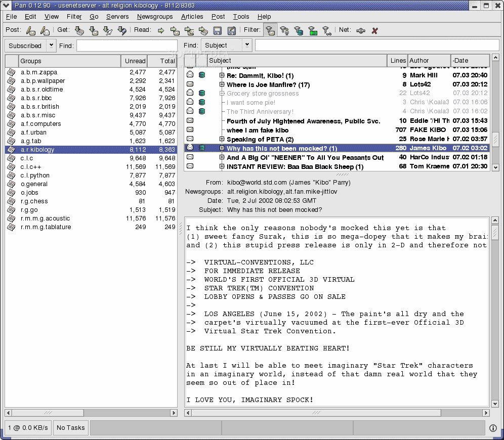Sort groups by Total column header
504x440 pixels.
click(162, 61)
